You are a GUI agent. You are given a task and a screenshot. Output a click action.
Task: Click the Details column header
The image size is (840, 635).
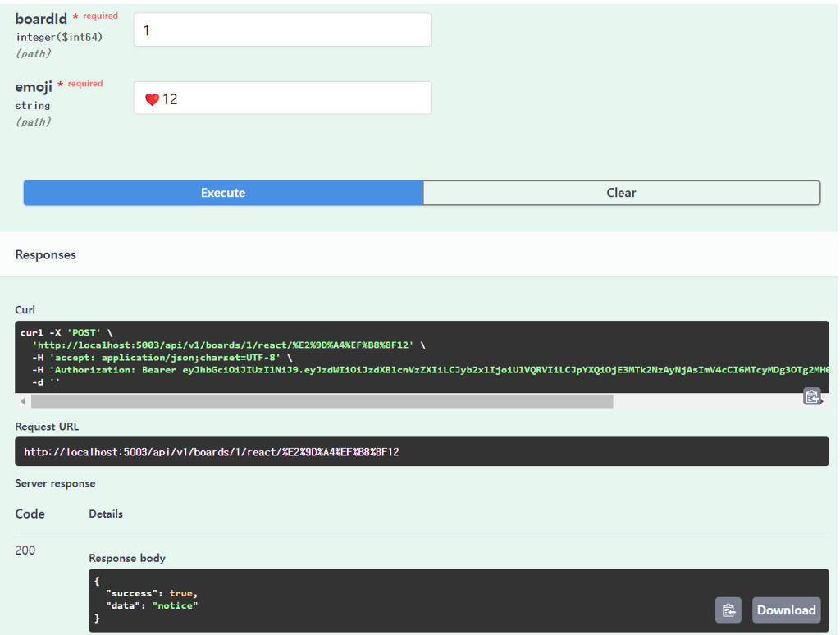(x=106, y=514)
